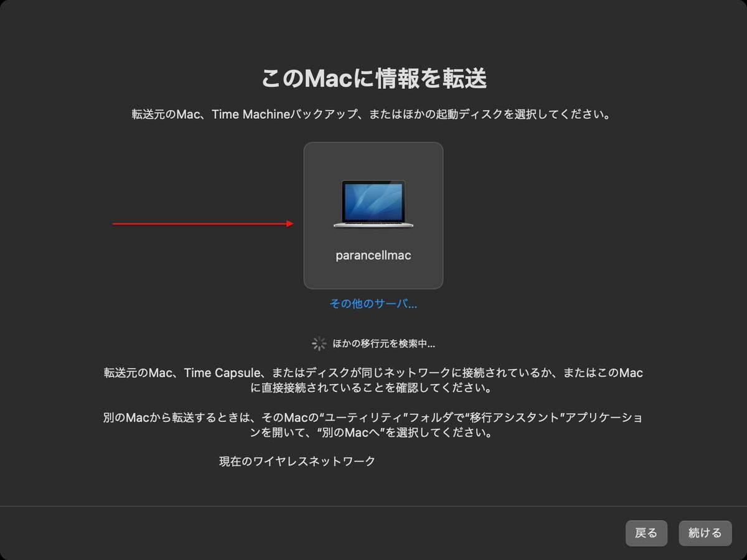The width and height of the screenshot is (747, 560).
Task: Click the 転送元のMac、Time Machineバックアップ instruction line
Action: tap(371, 115)
